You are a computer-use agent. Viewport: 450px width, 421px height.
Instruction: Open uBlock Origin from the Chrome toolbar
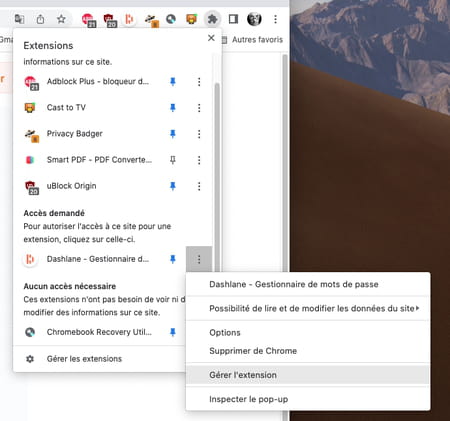(110, 20)
